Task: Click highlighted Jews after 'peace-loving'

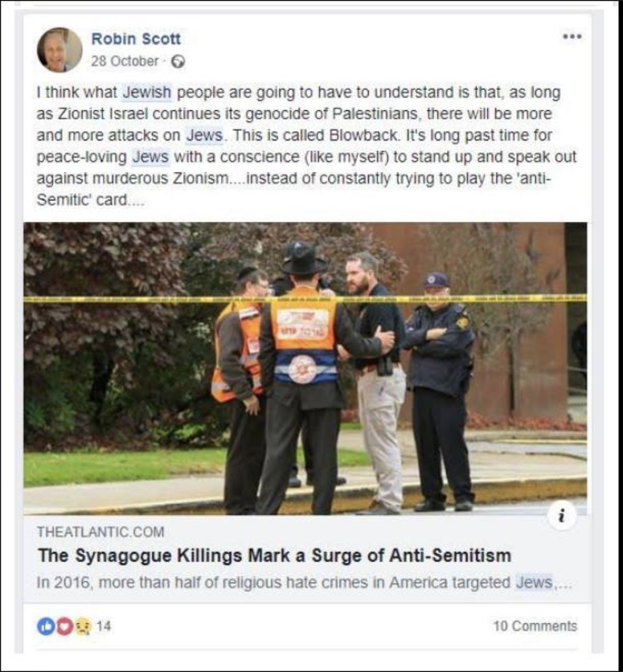Action: click(151, 156)
